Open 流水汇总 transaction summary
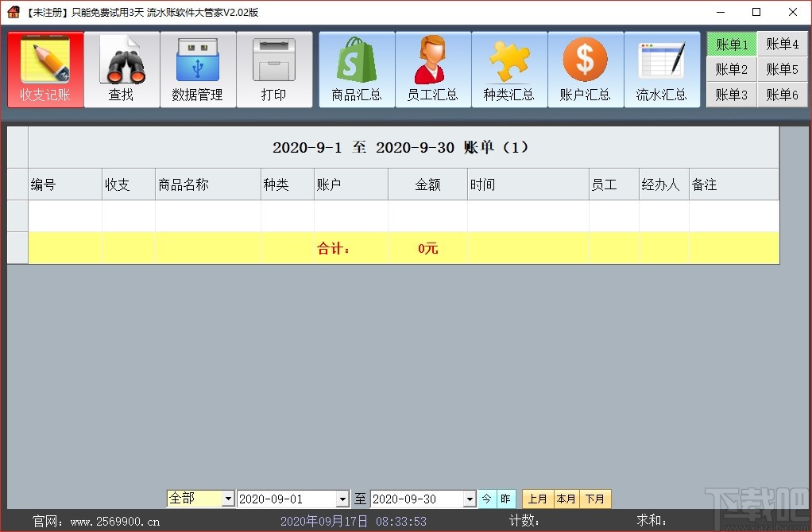Image resolution: width=812 pixels, height=532 pixels. (x=663, y=68)
